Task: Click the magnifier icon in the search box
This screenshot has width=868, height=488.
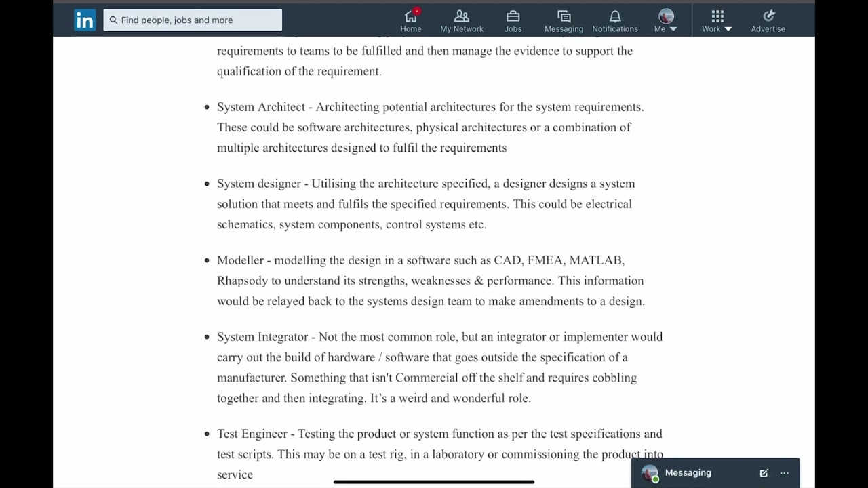Action: coord(113,20)
